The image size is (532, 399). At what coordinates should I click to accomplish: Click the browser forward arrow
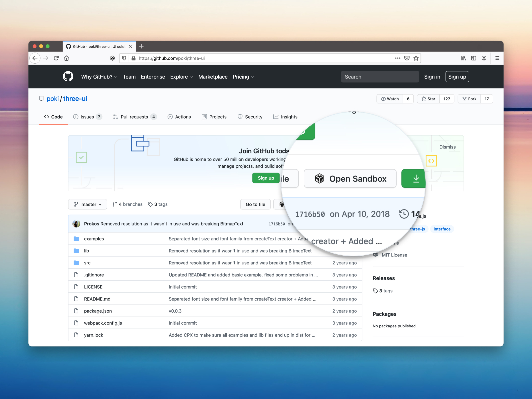click(x=46, y=58)
